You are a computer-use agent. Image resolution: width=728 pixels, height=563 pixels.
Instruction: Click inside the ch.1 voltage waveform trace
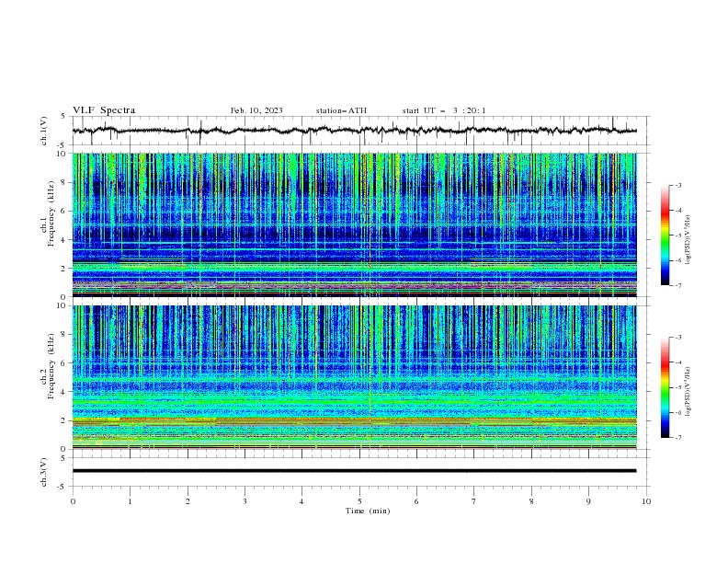pos(354,131)
